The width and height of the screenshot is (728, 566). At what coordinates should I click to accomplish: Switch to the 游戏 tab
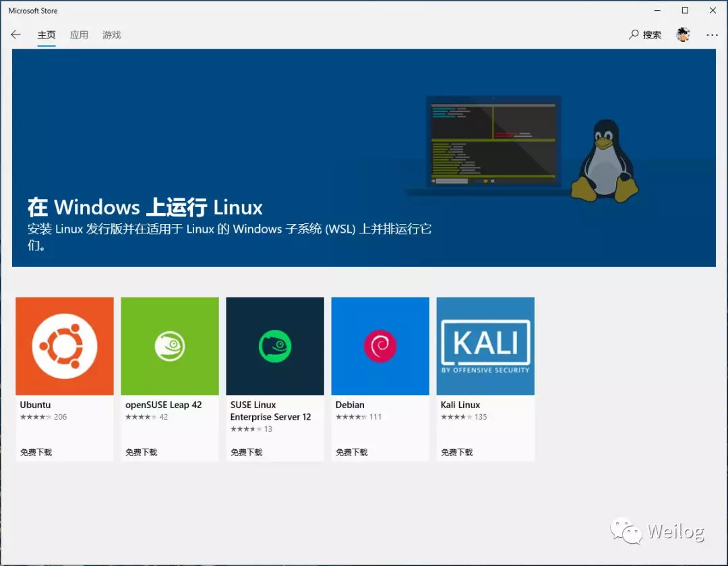(x=111, y=35)
